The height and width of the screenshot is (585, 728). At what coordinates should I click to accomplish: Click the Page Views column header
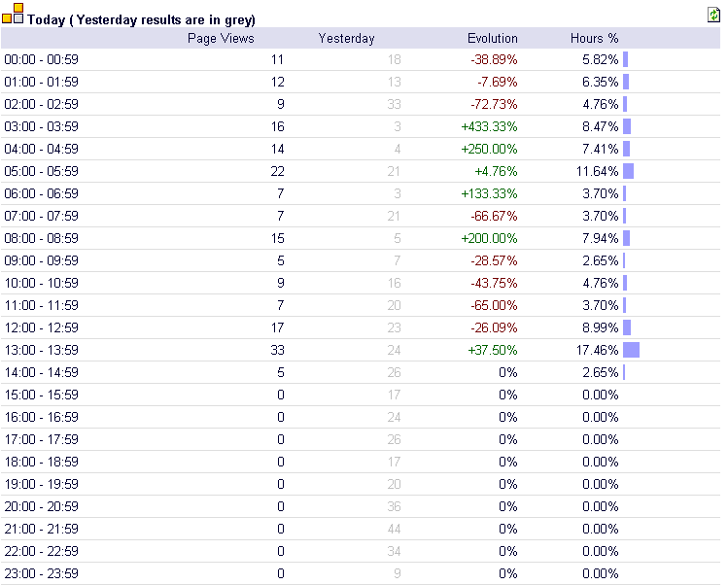tap(221, 39)
